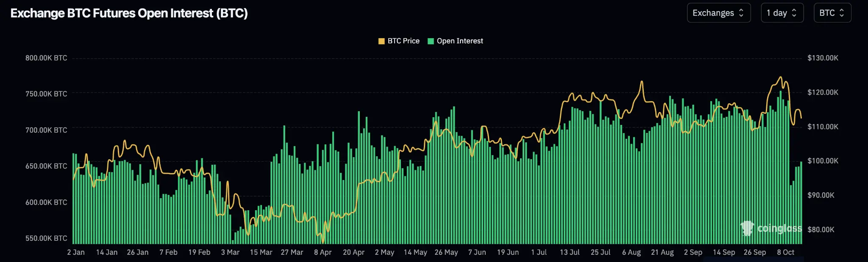
Task: Click the 8 Oct date label
Action: (785, 252)
